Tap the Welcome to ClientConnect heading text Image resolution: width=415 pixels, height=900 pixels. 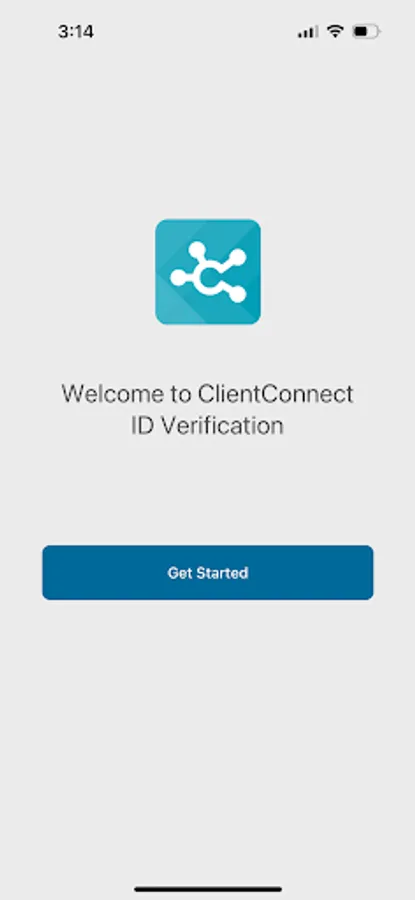(208, 394)
